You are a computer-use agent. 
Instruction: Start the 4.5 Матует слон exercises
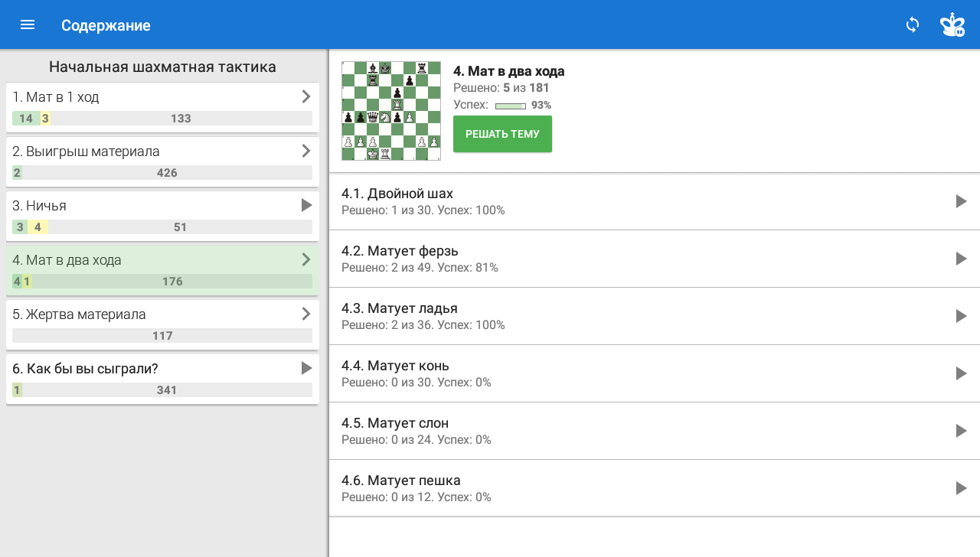click(962, 431)
